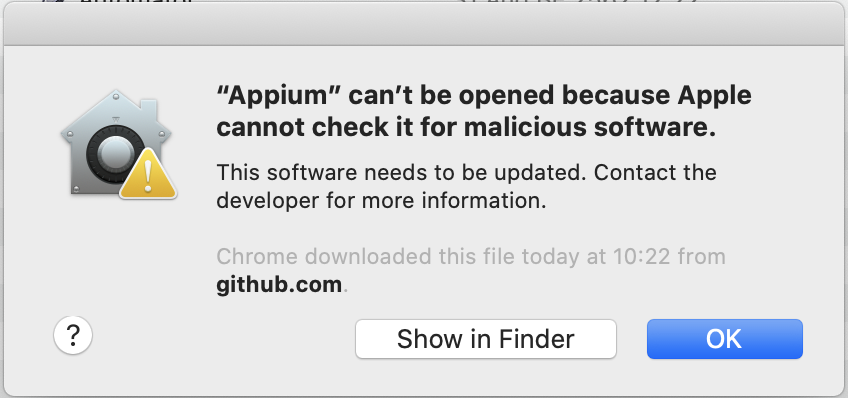The width and height of the screenshot is (848, 398).
Task: Reveal Appium with Show in Finder
Action: tap(486, 339)
